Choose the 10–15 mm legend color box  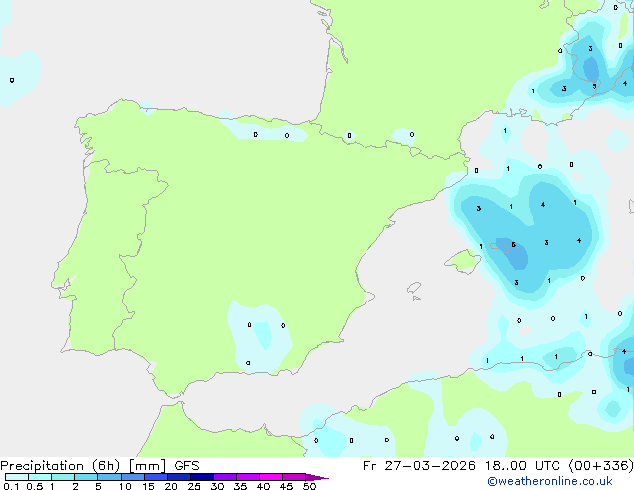coord(132,477)
